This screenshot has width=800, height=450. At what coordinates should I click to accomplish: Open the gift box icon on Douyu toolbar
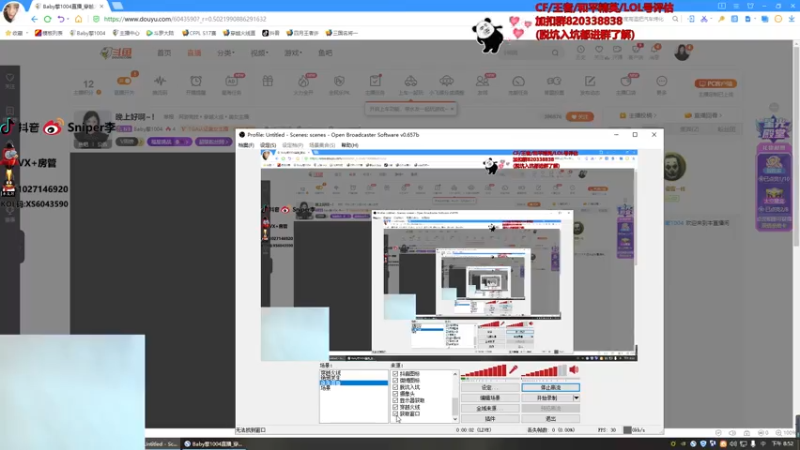[x=268, y=81]
